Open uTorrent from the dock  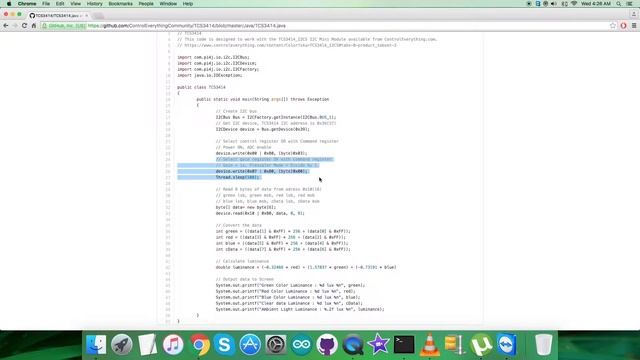pyautogui.click(x=481, y=345)
